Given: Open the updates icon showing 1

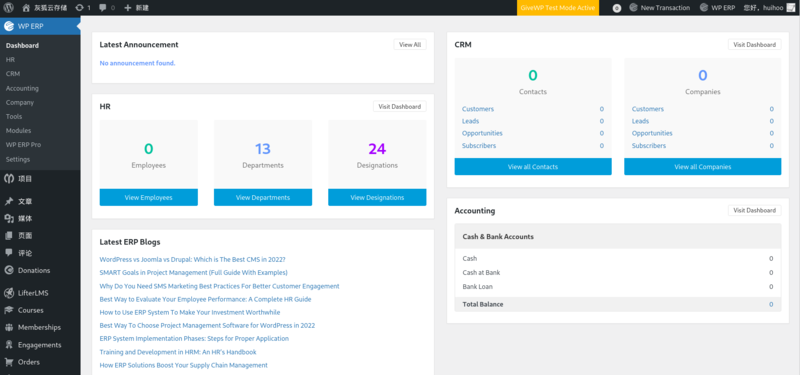Looking at the screenshot, I should pos(79,8).
